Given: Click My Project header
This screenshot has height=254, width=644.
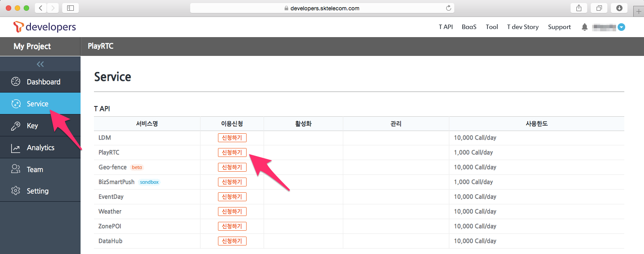Looking at the screenshot, I should 32,46.
